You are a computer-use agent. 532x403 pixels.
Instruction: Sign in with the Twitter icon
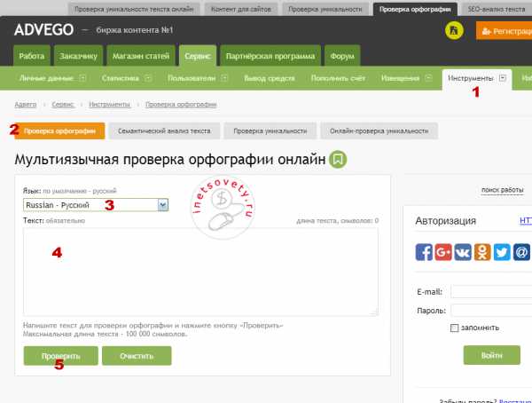click(x=502, y=252)
